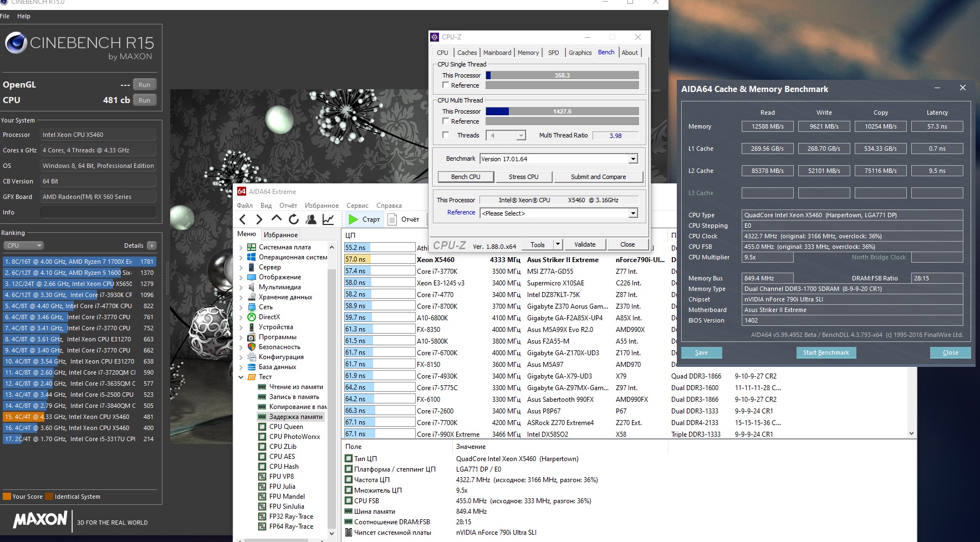The height and width of the screenshot is (542, 980).
Task: Select the FPU Julia benchmark icon
Action: click(x=262, y=487)
